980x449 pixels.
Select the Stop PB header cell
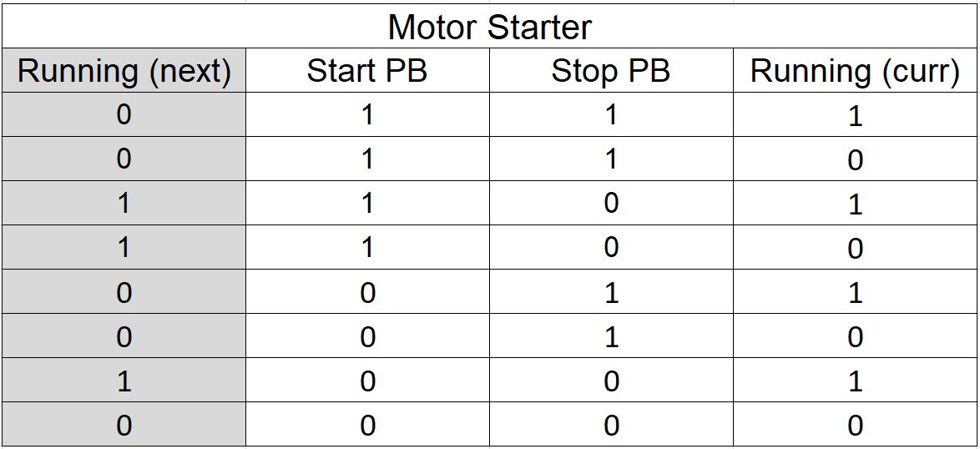click(611, 71)
